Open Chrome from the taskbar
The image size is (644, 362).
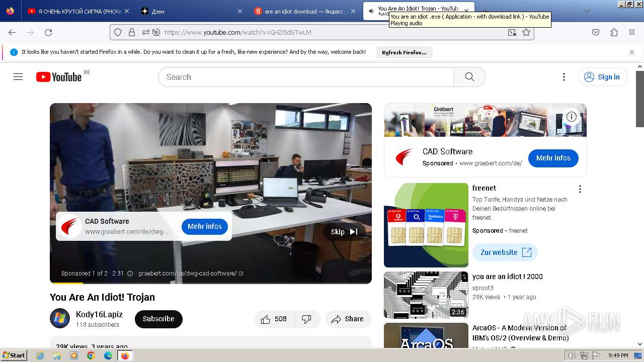point(91,355)
